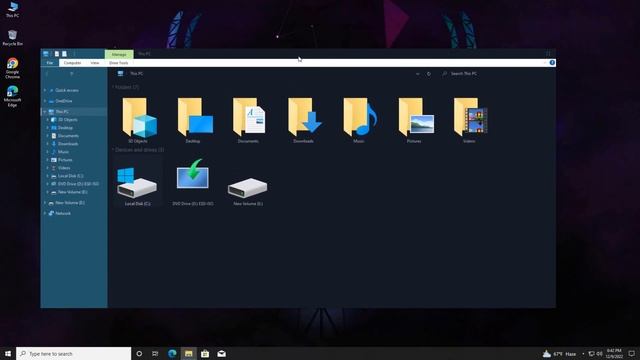Screen dimensions: 640x360
Task: Click the Cortana circle icon on taskbar
Action: (139, 353)
